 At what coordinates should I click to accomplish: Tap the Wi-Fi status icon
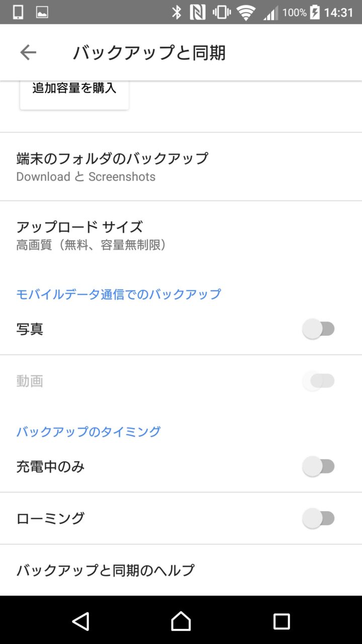point(246,13)
